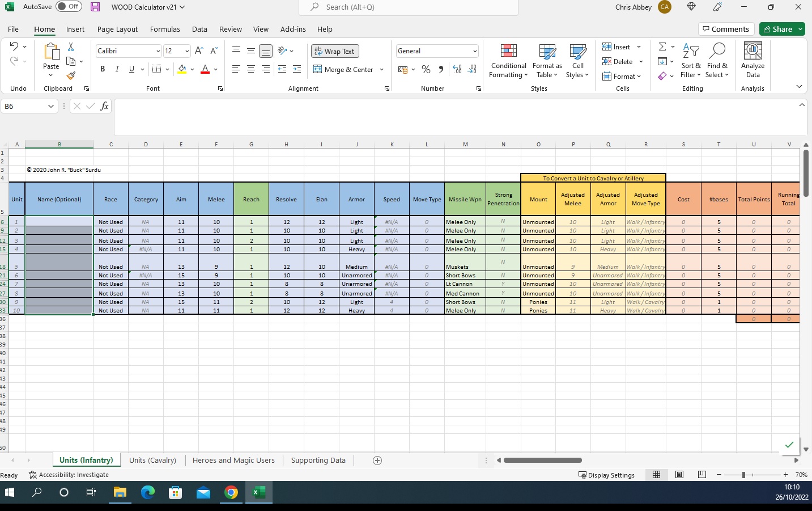The width and height of the screenshot is (812, 511).
Task: Toggle AutoSave switch on
Action: click(x=69, y=7)
